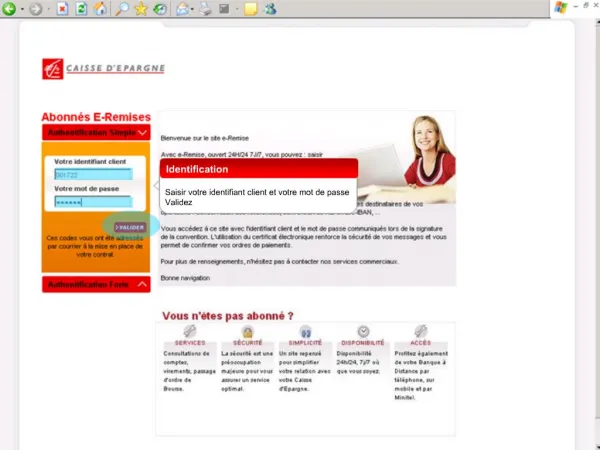
Task: Open Favorites with the star icon
Action: coord(141,8)
